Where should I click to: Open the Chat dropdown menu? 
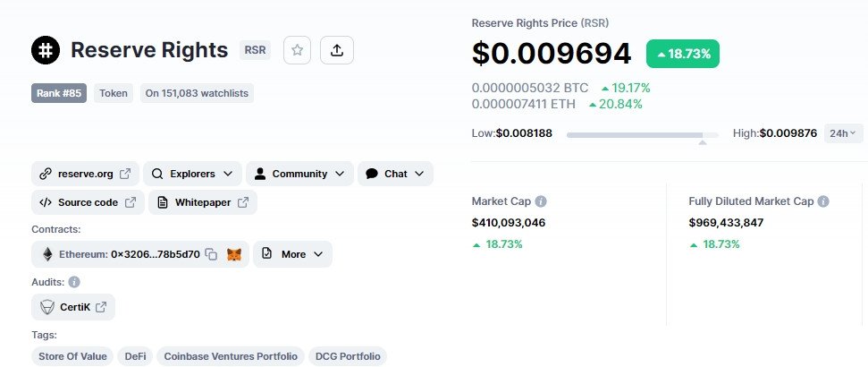pyautogui.click(x=395, y=174)
